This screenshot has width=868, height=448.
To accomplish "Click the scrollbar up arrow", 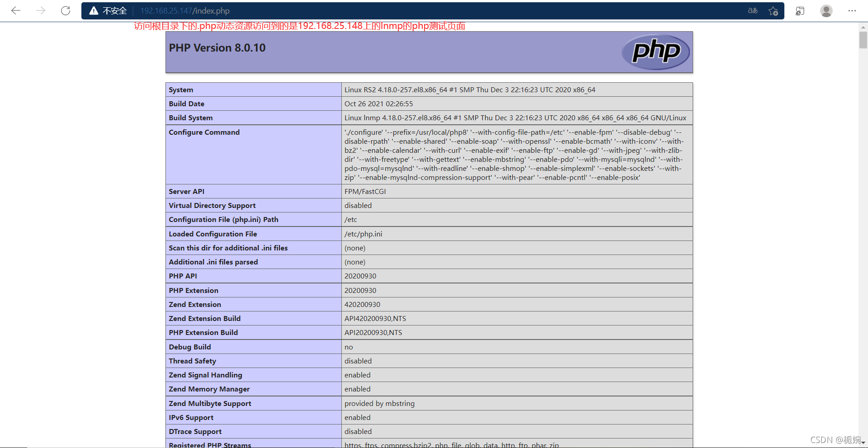I will (x=863, y=27).
